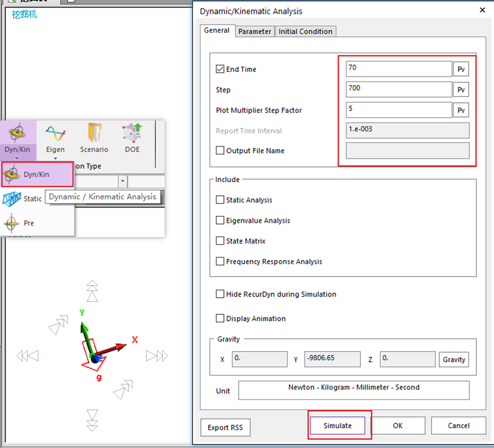Confirm with the OK button

coord(397,426)
